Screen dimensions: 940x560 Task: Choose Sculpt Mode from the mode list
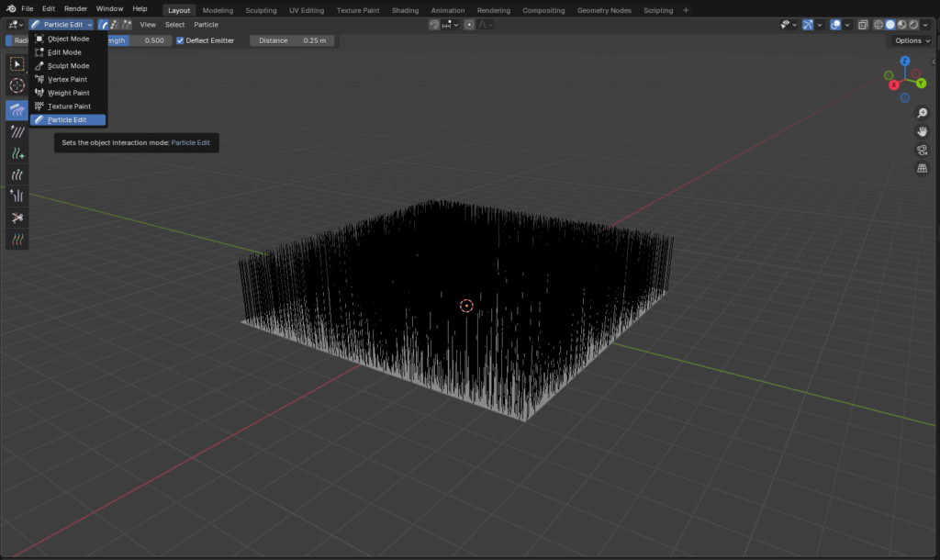68,66
